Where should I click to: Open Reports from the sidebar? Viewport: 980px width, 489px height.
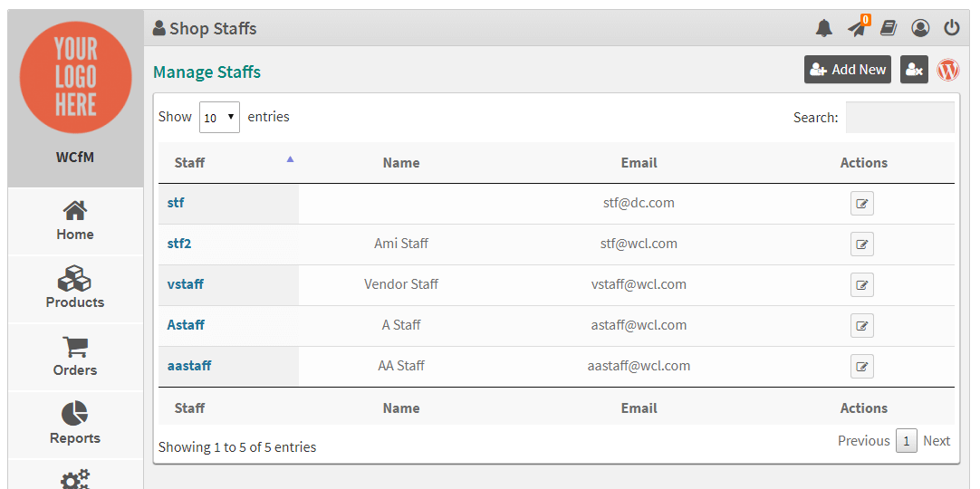75,425
